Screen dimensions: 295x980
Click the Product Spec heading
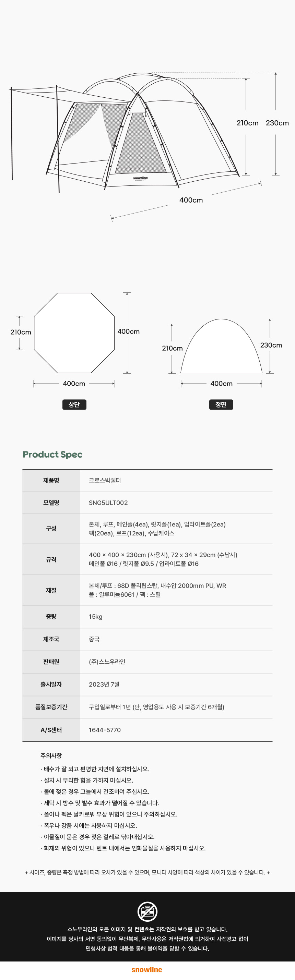coord(52,454)
